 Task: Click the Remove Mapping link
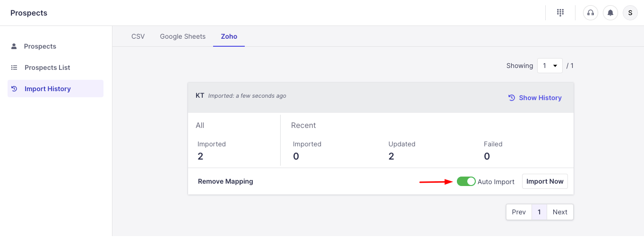point(225,181)
